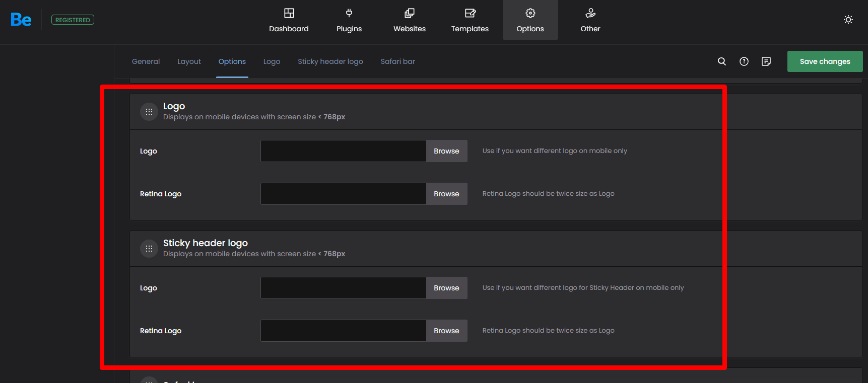Open the Dashboard section
868x383 pixels.
tap(289, 20)
